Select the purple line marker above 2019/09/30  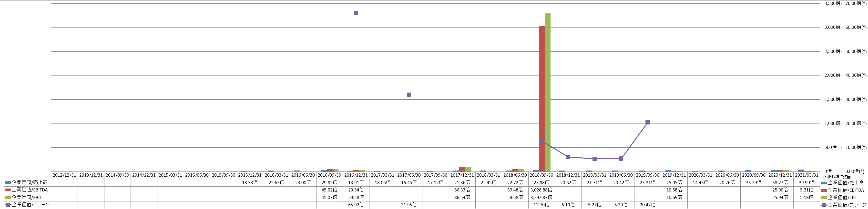click(x=647, y=122)
